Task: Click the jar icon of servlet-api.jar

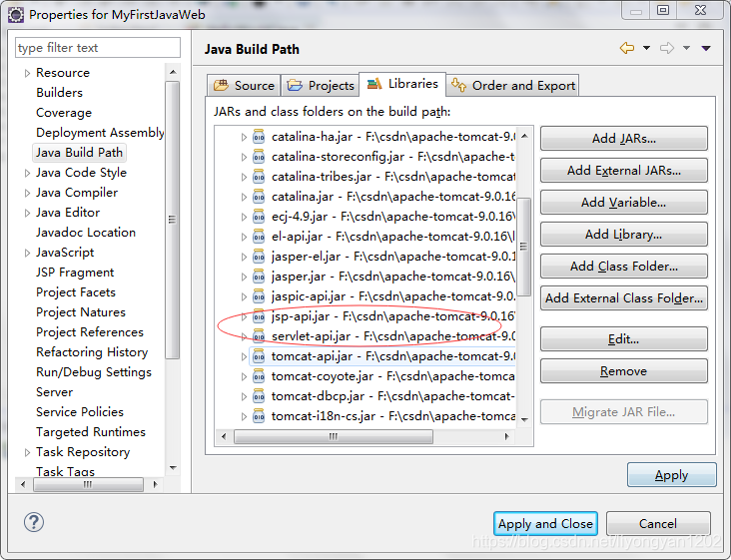Action: coord(259,336)
